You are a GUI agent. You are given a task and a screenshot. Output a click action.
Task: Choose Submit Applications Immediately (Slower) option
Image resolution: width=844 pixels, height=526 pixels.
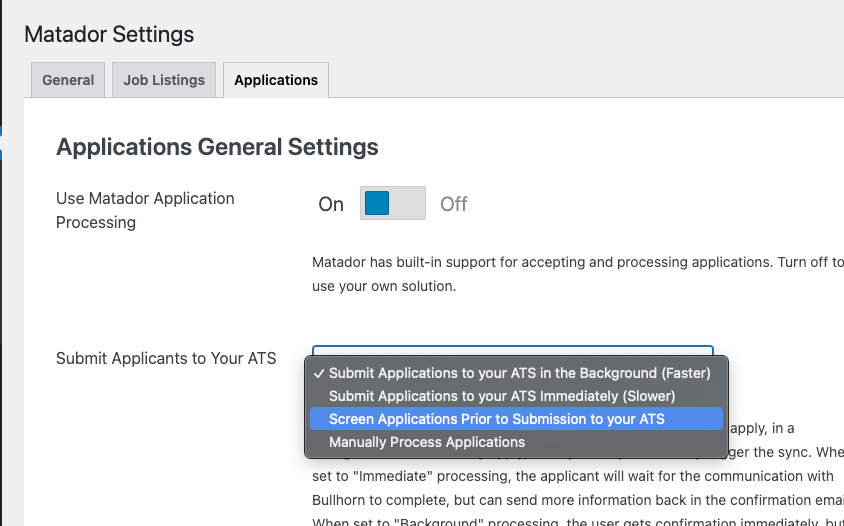(x=502, y=396)
